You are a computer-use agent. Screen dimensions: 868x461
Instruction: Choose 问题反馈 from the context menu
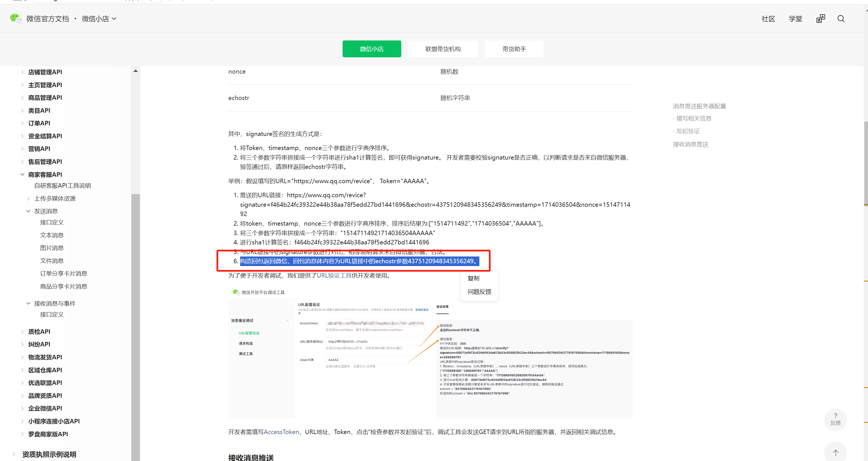(x=479, y=292)
